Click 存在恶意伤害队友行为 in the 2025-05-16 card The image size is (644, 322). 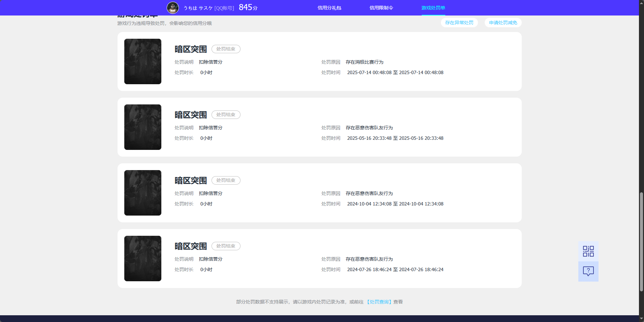[x=369, y=128]
